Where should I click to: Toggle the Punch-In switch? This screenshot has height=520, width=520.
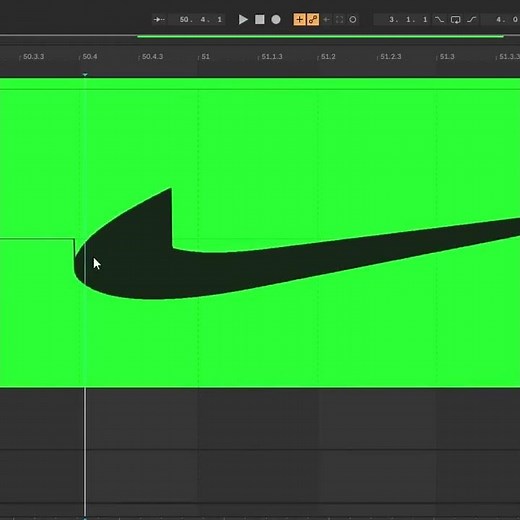click(439, 20)
